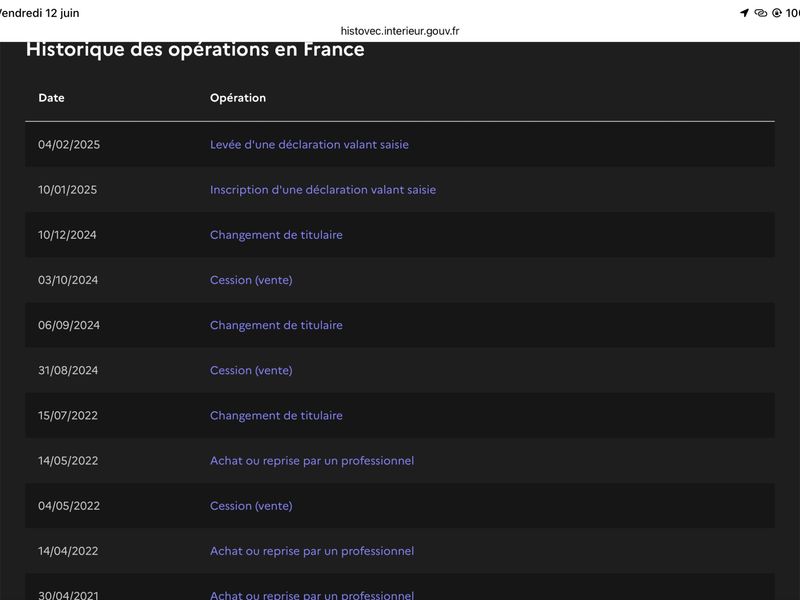Click the Opération column header

point(238,98)
